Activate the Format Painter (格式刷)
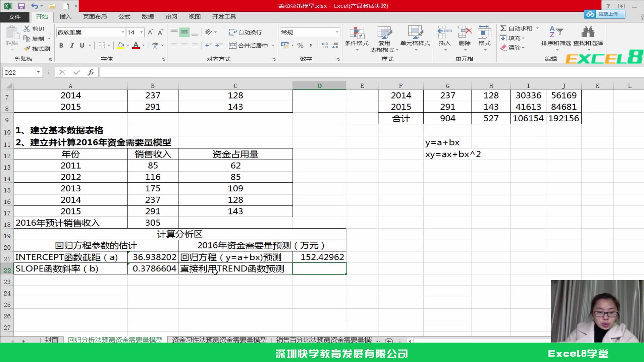Image resolution: width=644 pixels, height=362 pixels. coord(37,48)
